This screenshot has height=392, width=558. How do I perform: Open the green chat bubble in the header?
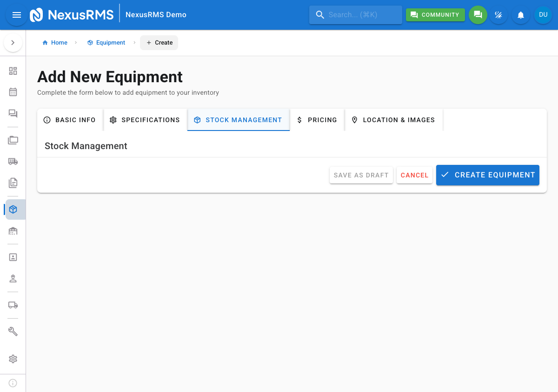click(x=478, y=14)
